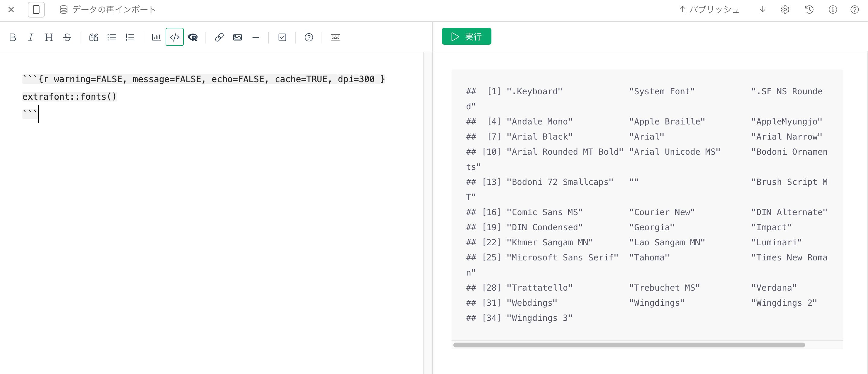Insert a chart with the bar chart icon
The image size is (868, 374).
point(156,37)
